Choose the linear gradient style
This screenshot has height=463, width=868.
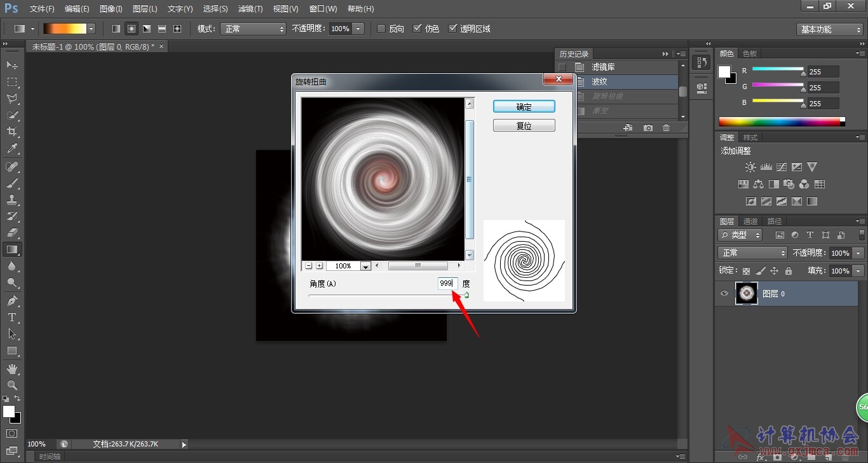[116, 29]
